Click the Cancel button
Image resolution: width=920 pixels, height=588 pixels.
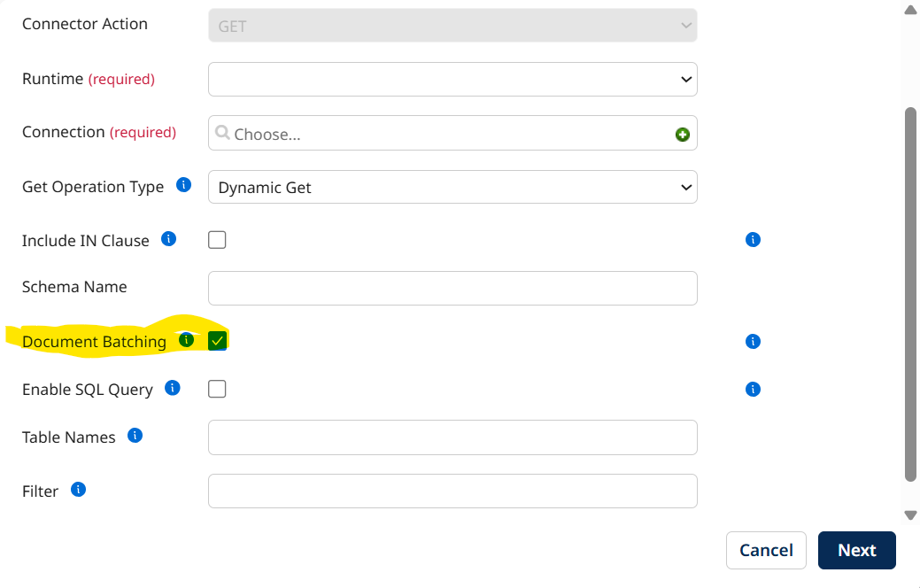766,550
